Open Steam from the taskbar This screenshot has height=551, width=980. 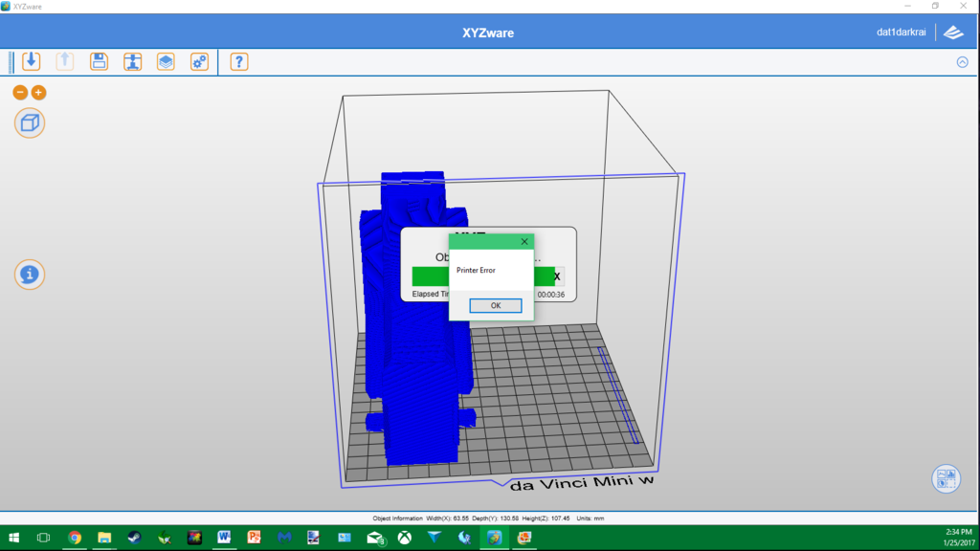pos(134,538)
